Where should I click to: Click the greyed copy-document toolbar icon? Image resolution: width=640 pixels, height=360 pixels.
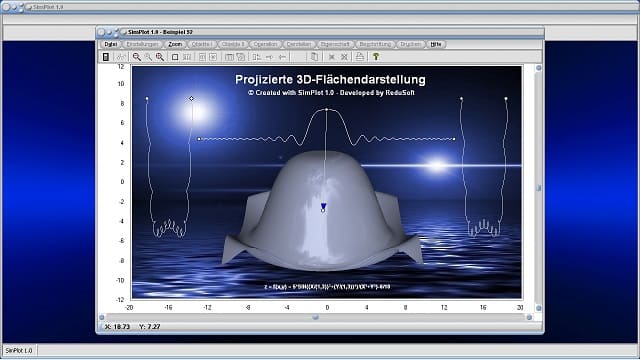pyautogui.click(x=314, y=57)
